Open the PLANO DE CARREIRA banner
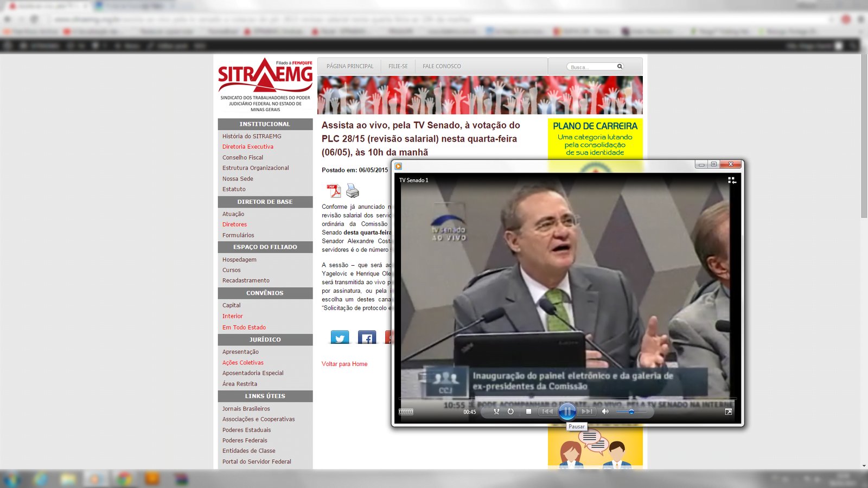Image resolution: width=868 pixels, height=488 pixels. click(595, 138)
